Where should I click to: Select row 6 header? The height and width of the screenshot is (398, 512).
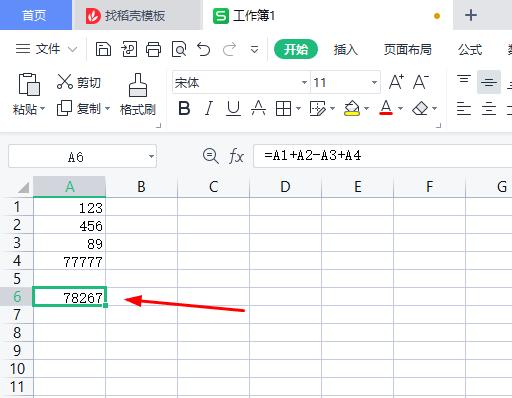17,297
